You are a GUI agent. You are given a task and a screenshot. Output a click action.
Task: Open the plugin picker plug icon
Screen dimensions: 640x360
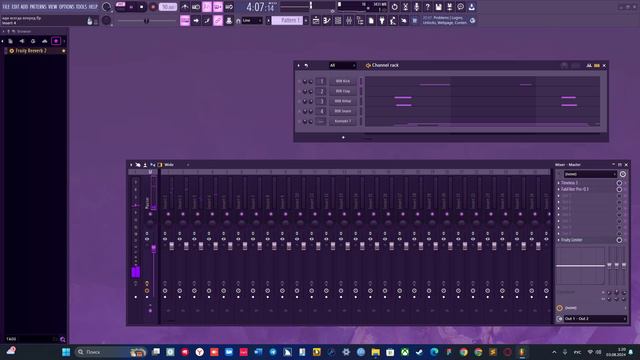tap(382, 20)
